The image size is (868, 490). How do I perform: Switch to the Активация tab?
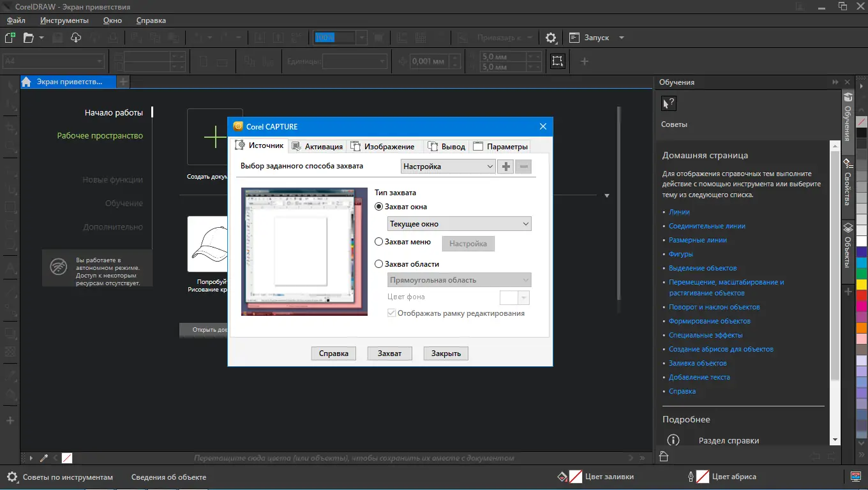(317, 146)
